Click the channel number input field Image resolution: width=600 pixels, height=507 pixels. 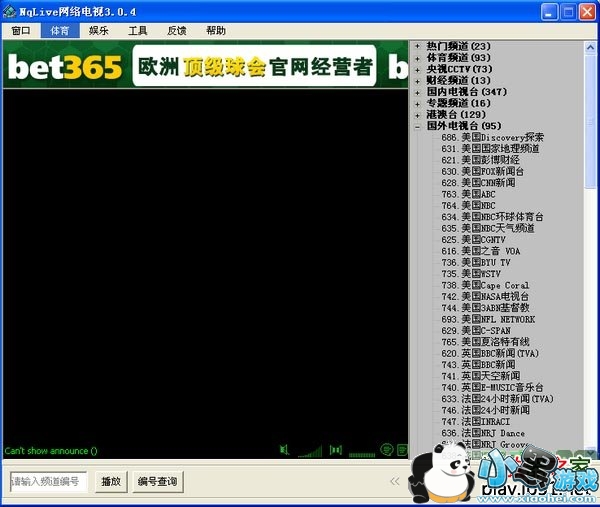point(48,481)
